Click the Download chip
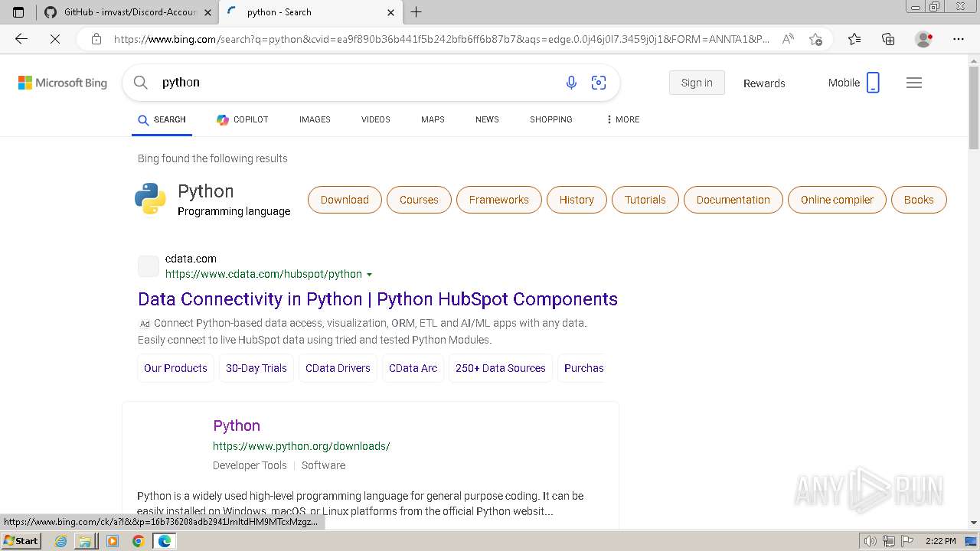The image size is (980, 551). coord(345,200)
